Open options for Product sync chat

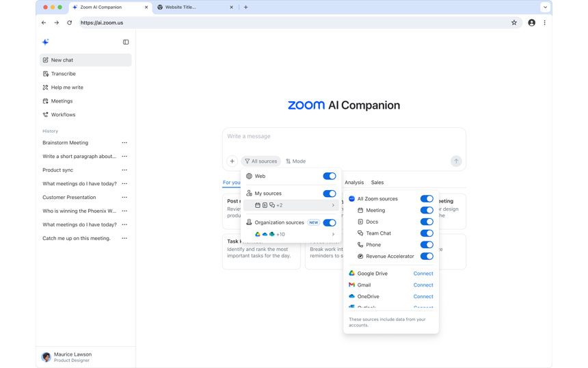(124, 170)
